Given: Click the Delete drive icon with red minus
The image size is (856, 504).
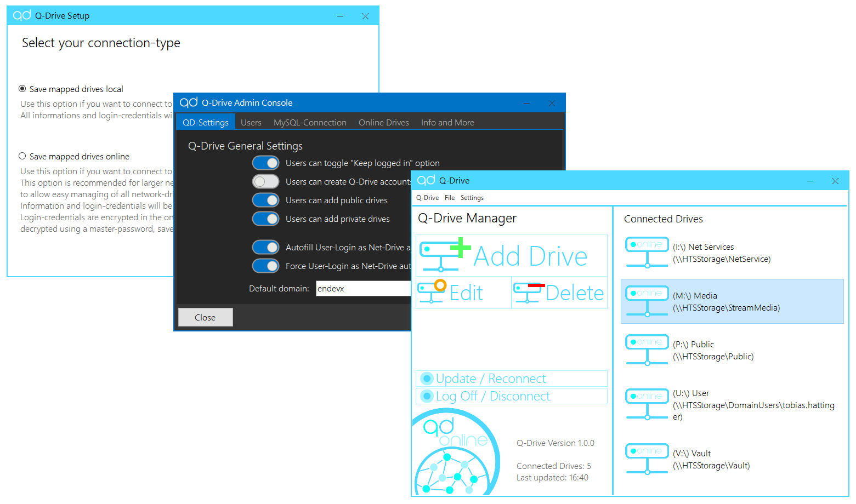Looking at the screenshot, I should pyautogui.click(x=529, y=293).
